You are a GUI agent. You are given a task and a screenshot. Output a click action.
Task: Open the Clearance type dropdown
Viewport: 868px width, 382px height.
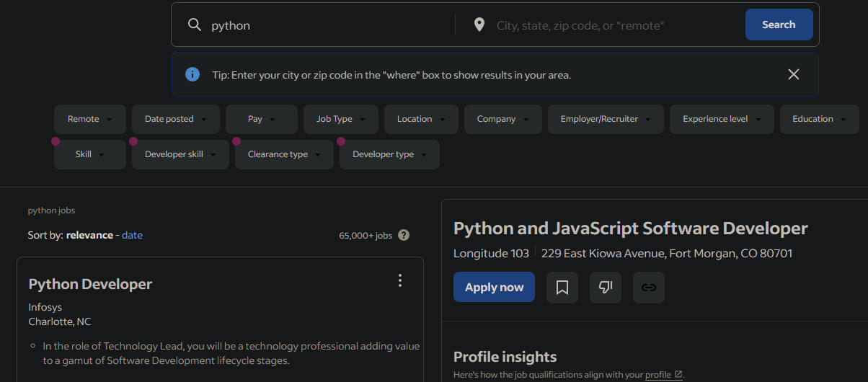click(284, 154)
